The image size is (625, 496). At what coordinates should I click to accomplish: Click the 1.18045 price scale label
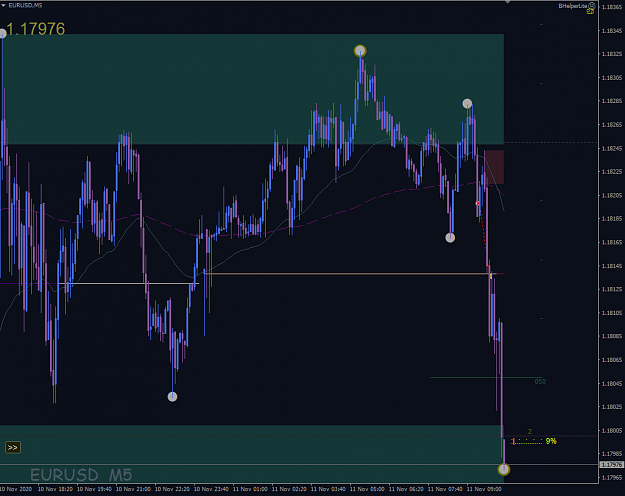click(x=612, y=384)
